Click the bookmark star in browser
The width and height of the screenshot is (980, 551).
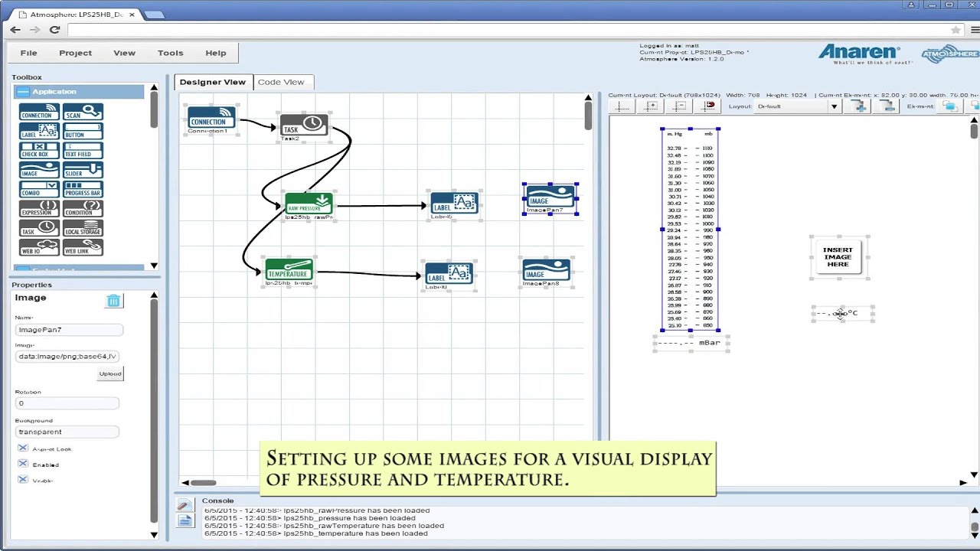955,30
